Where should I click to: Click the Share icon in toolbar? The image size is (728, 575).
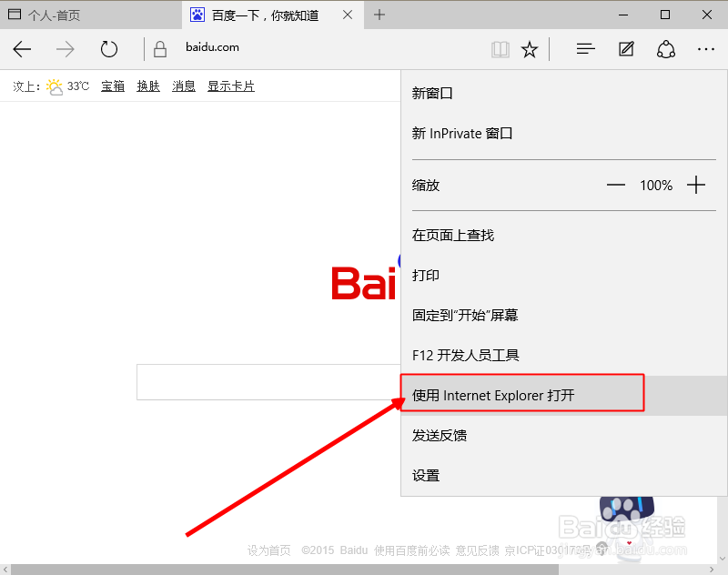(x=666, y=49)
